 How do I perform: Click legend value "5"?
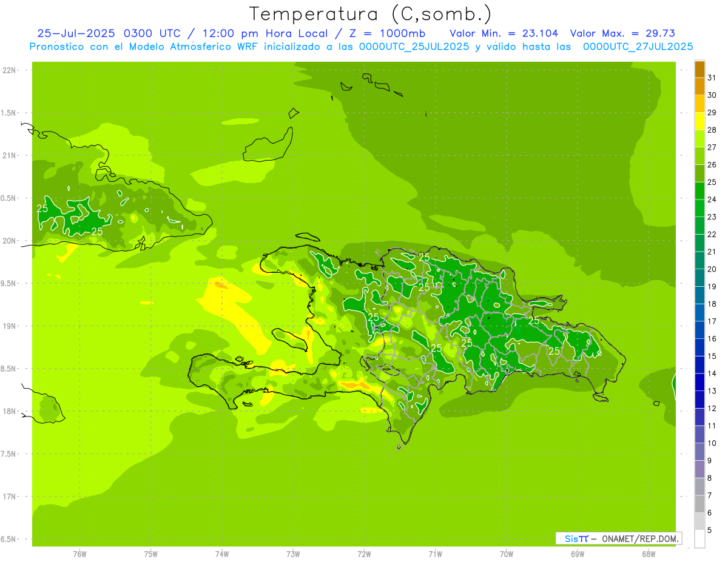click(710, 530)
